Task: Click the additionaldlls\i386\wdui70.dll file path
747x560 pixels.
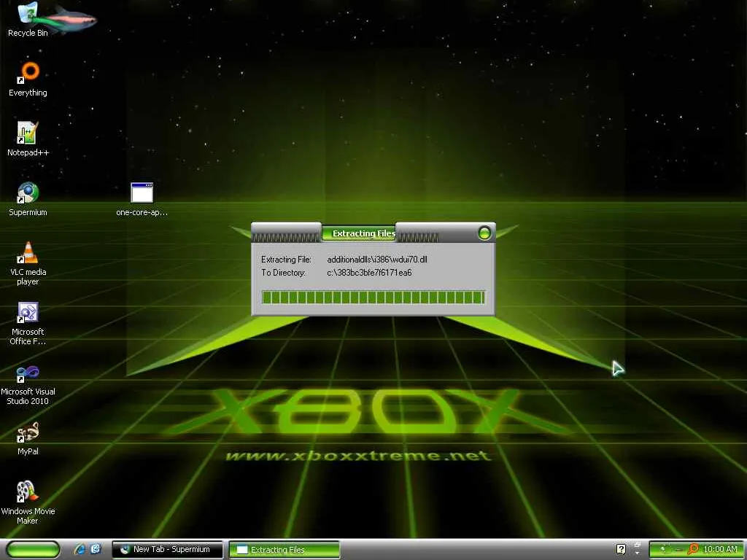Action: click(x=377, y=260)
